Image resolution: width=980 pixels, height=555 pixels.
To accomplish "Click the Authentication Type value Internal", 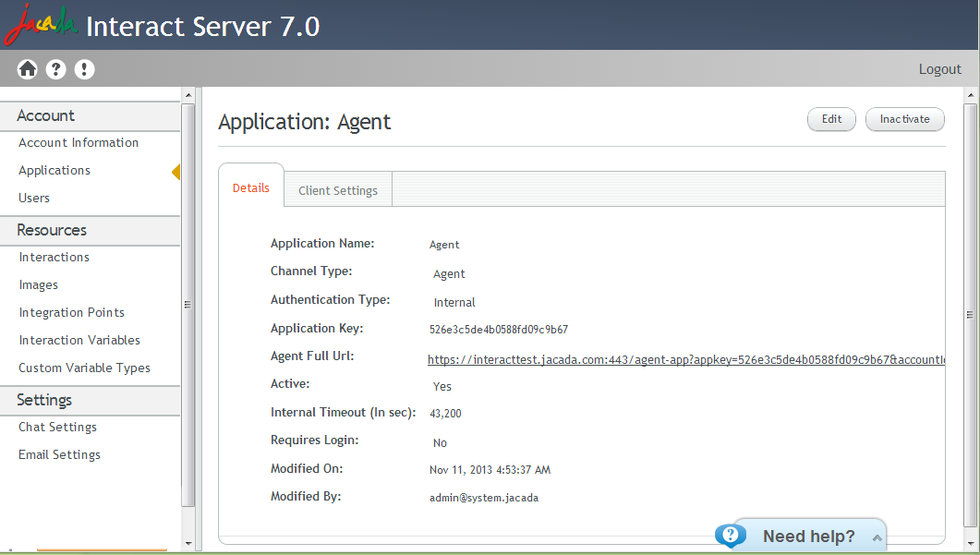I will 454,303.
